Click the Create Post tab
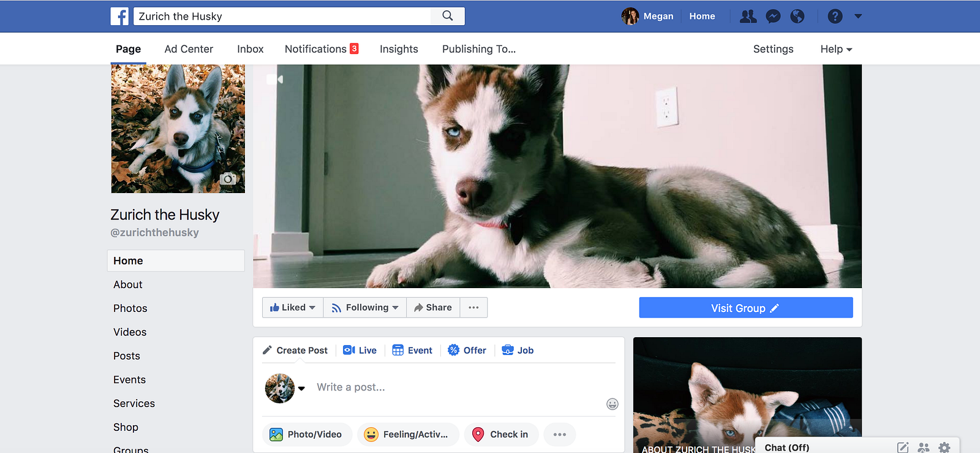Image resolution: width=980 pixels, height=453 pixels. [x=295, y=351]
